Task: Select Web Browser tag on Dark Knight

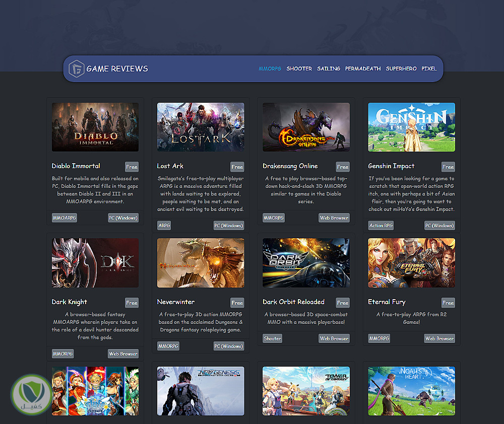Action: pyautogui.click(x=123, y=354)
